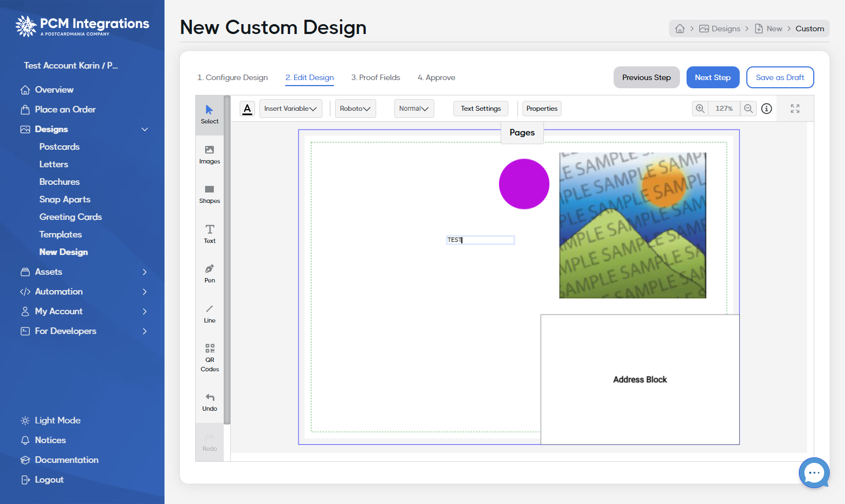Open the QR Codes tool
The width and height of the screenshot is (845, 504).
pyautogui.click(x=209, y=358)
